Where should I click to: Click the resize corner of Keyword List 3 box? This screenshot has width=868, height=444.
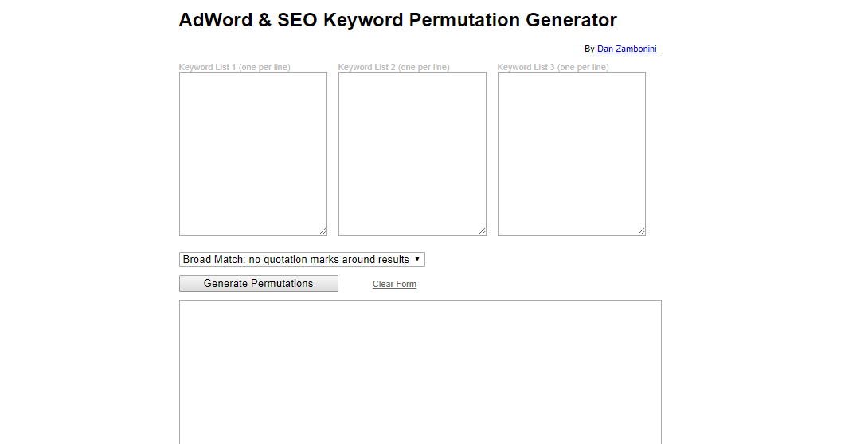coord(641,231)
